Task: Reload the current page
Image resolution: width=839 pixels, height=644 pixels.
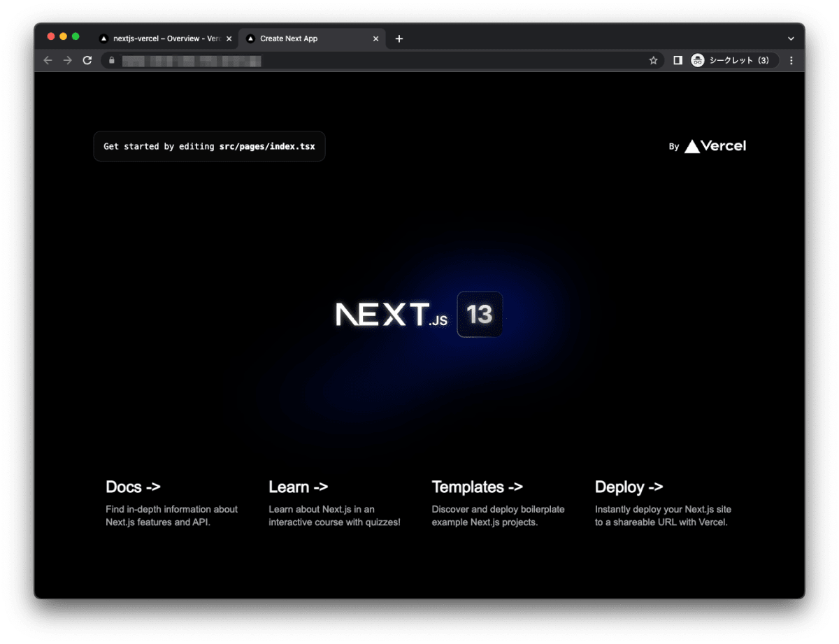Action: [87, 60]
